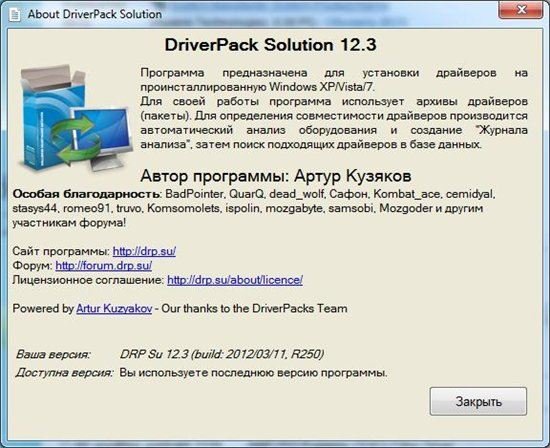Follow the Artur Kuzyakov link
The image size is (550, 448).
coord(114,308)
